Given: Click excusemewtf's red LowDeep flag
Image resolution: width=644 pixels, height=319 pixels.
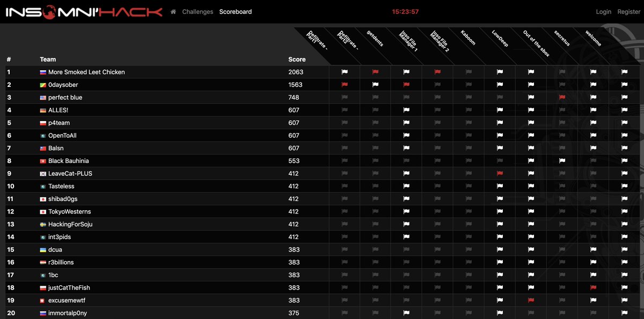Looking at the screenshot, I should [531, 300].
